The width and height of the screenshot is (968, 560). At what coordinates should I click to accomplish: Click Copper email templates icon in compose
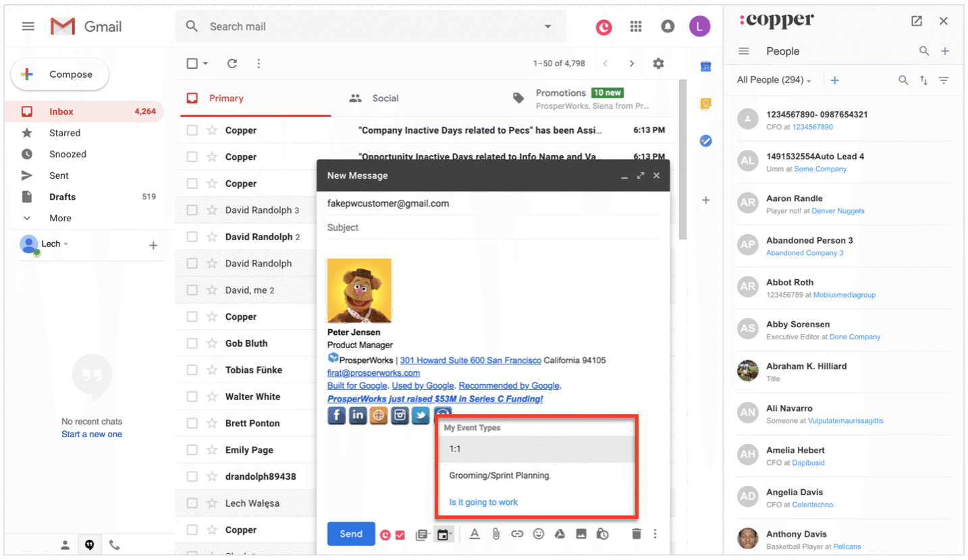coord(422,535)
